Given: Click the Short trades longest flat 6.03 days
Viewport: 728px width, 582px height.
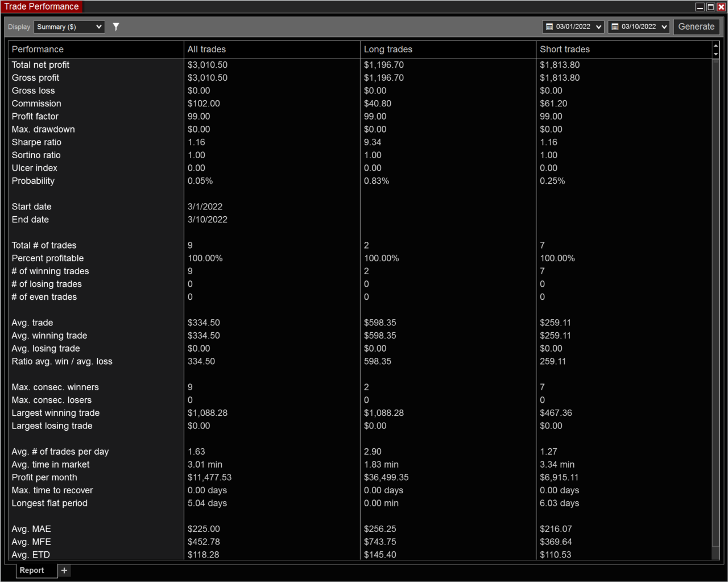Looking at the screenshot, I should 559,503.
